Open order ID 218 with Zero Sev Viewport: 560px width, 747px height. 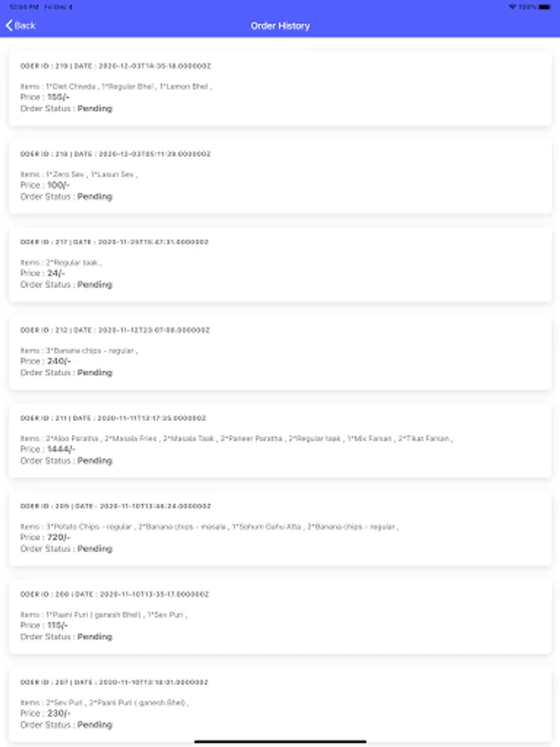coord(280,176)
